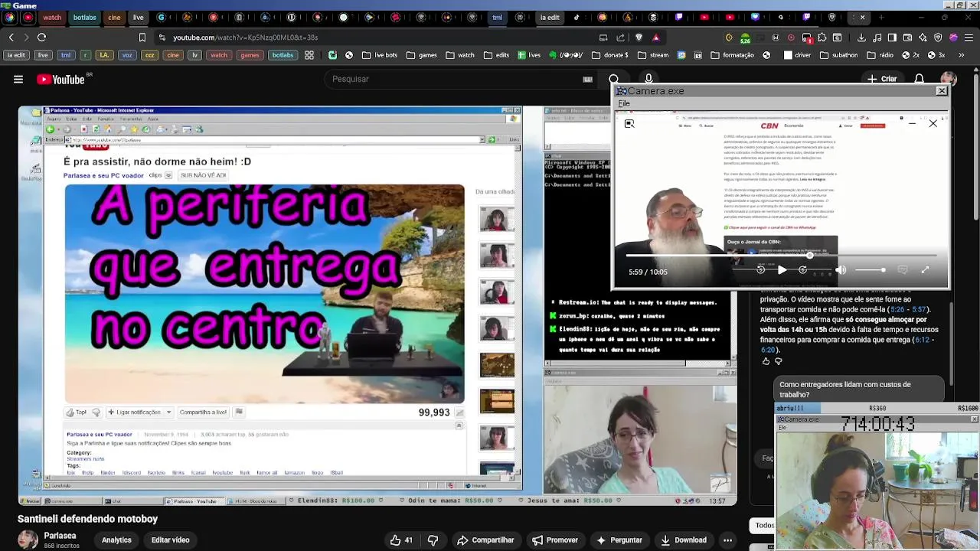This screenshot has width=980, height=551.
Task: Open the 'donate $' bookmark folder
Action: pyautogui.click(x=610, y=55)
